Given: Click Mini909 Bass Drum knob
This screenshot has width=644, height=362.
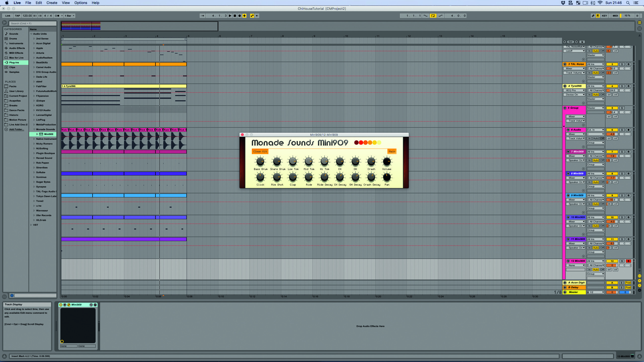Looking at the screenshot, I should click(x=260, y=161).
